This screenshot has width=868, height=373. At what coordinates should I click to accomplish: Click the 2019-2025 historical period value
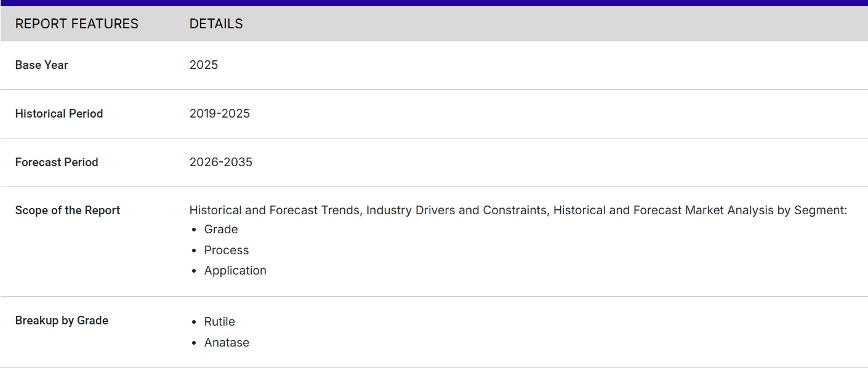point(220,114)
